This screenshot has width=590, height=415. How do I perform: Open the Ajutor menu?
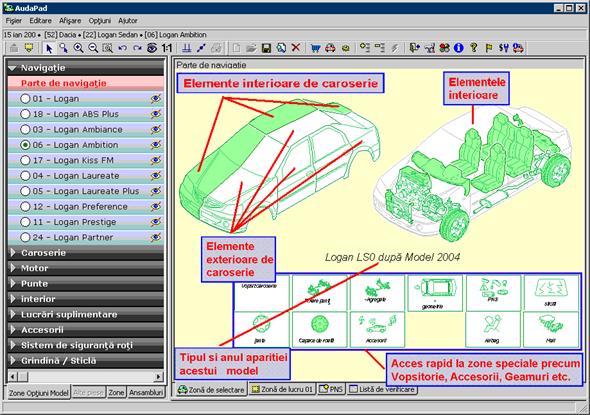coord(128,21)
